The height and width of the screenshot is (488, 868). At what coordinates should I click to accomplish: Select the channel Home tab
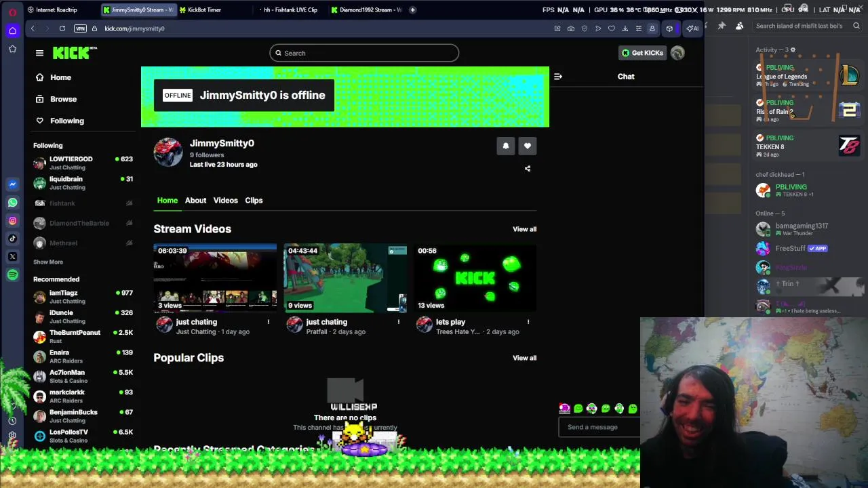[x=167, y=201]
